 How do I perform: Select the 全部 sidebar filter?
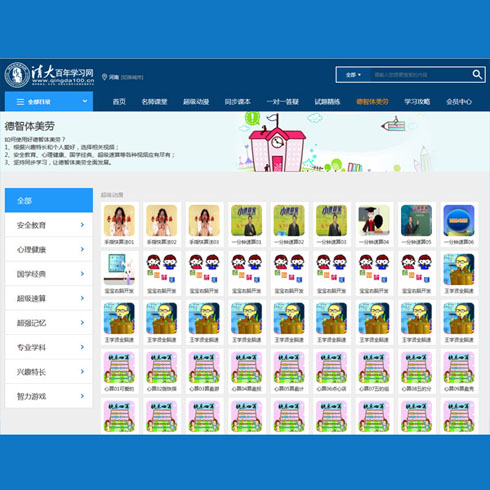tap(49, 200)
